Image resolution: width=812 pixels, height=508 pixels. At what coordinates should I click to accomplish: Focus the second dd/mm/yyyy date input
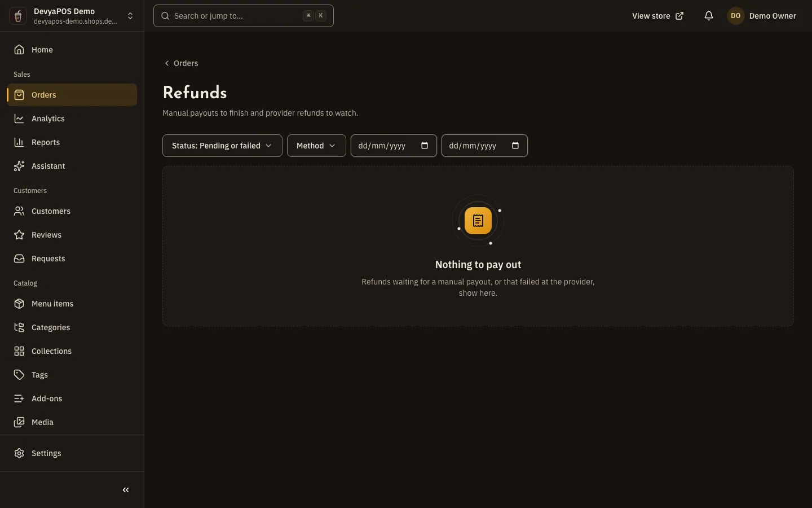pyautogui.click(x=484, y=146)
